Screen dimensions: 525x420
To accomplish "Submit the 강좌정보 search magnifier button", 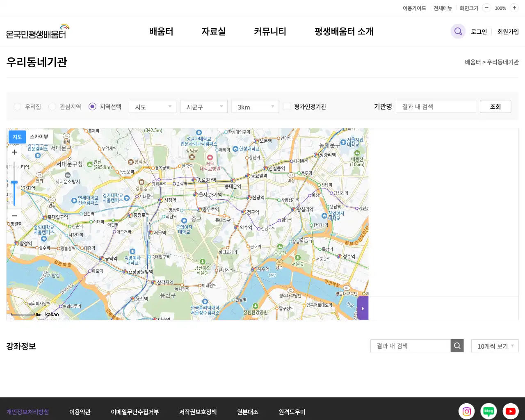I will [457, 346].
